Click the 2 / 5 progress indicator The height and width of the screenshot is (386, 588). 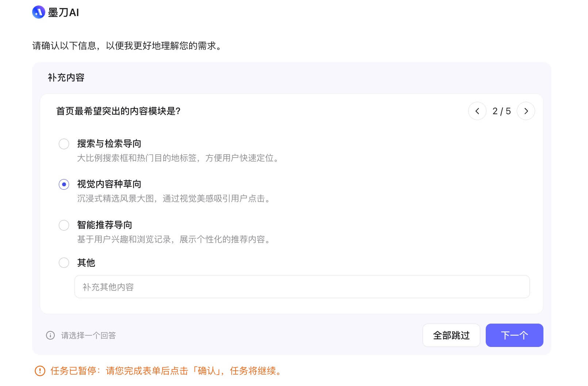coord(501,111)
